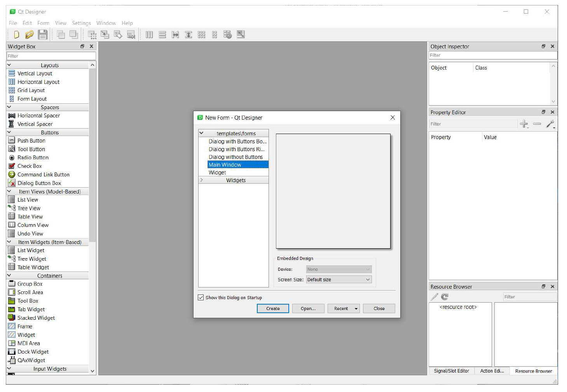Open the Screen Size combo box
This screenshot has height=392, width=567.
[x=339, y=279]
